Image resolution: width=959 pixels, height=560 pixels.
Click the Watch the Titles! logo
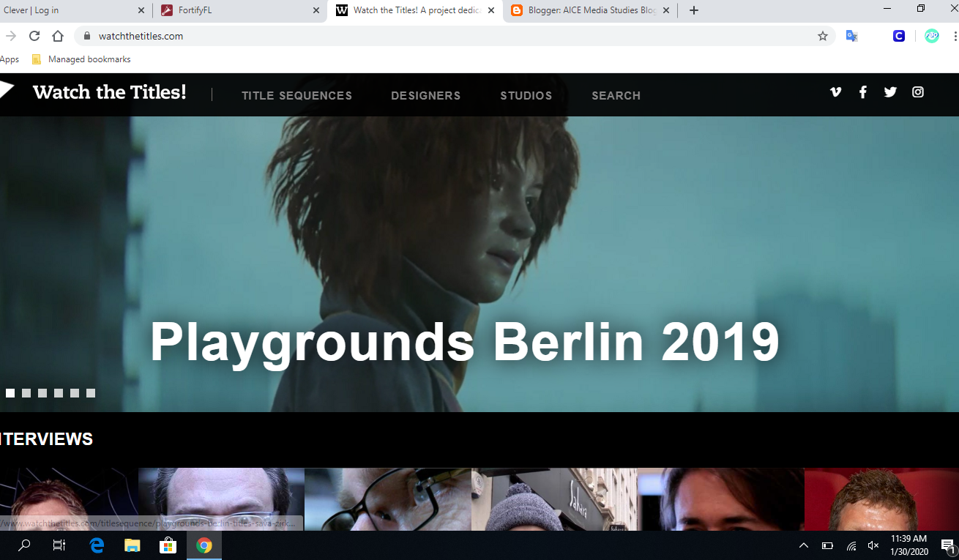(109, 92)
